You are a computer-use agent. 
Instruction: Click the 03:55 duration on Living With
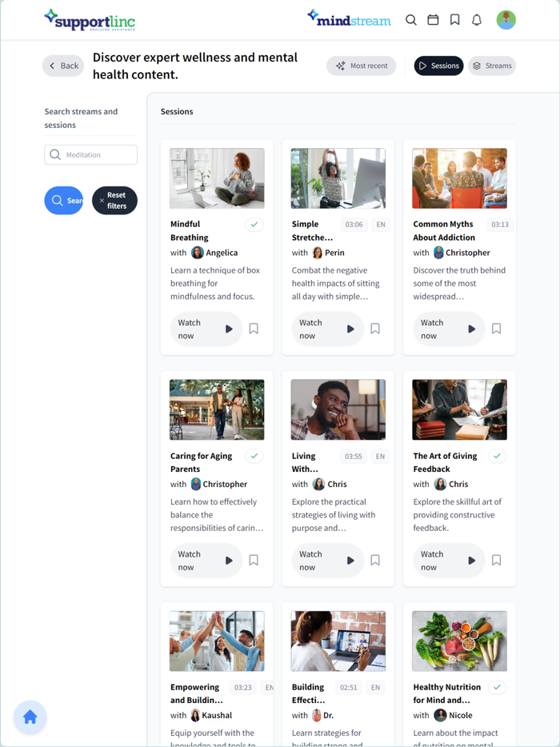pyautogui.click(x=354, y=456)
